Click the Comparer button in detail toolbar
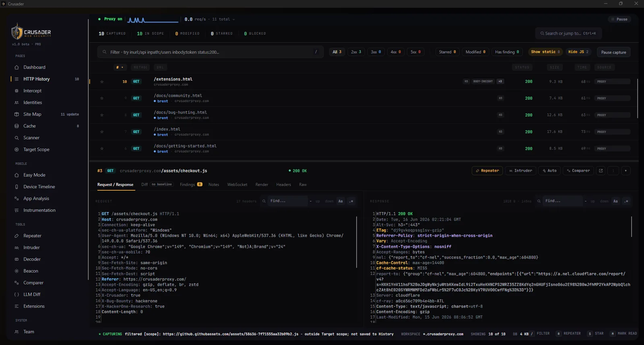Image resolution: width=644 pixels, height=345 pixels. [578, 171]
